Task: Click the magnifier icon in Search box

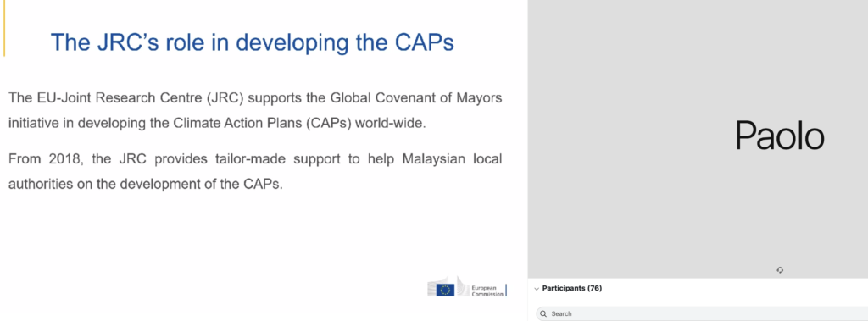Action: pos(543,314)
